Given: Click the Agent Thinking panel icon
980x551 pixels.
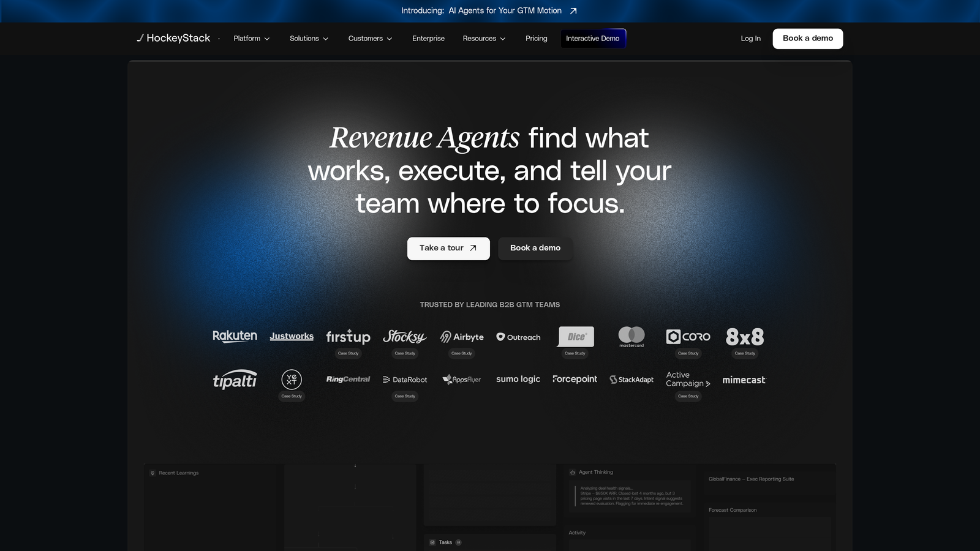Looking at the screenshot, I should click(x=573, y=472).
